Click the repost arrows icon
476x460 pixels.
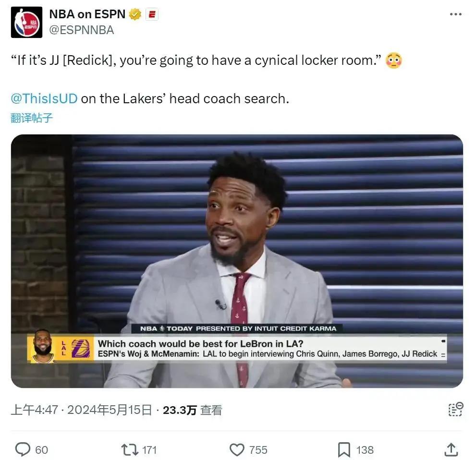130,450
